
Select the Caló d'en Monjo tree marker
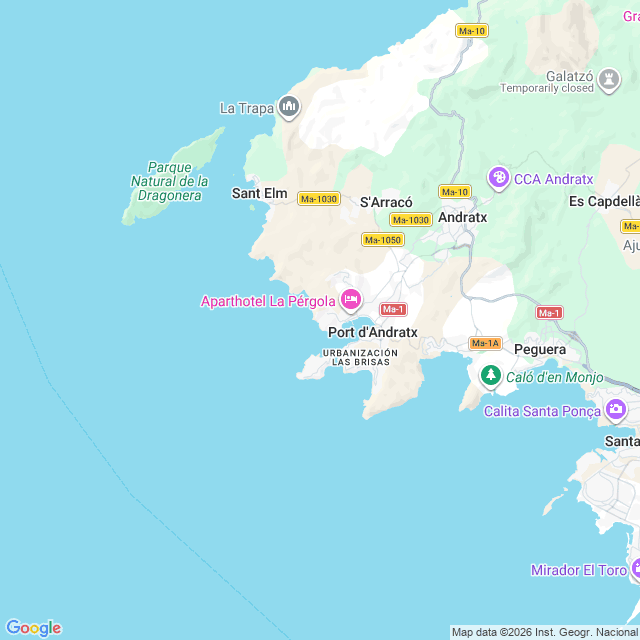(x=491, y=375)
